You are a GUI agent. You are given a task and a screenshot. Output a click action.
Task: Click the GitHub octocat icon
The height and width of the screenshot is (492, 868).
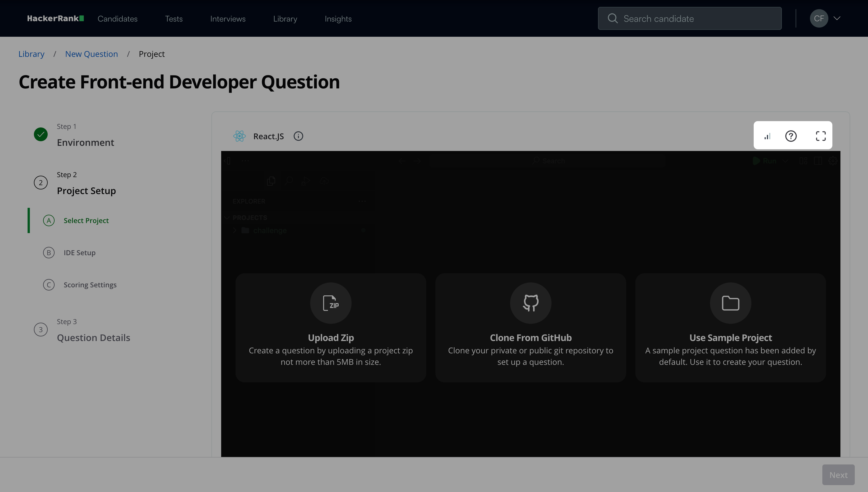coord(531,303)
